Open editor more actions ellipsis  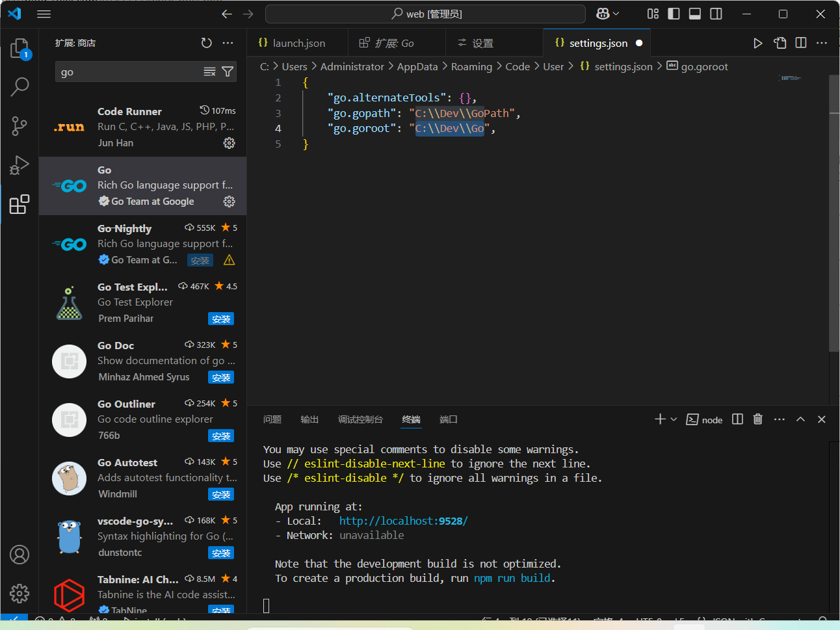[822, 43]
